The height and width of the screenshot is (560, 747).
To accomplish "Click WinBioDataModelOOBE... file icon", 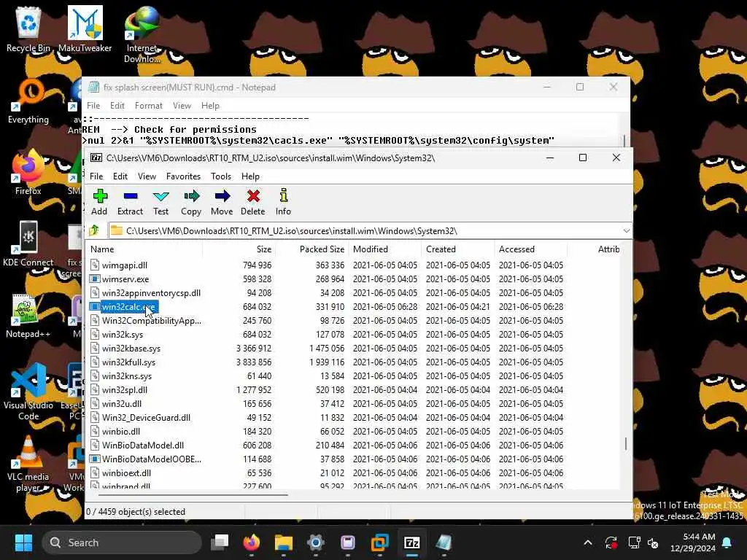I will point(95,459).
